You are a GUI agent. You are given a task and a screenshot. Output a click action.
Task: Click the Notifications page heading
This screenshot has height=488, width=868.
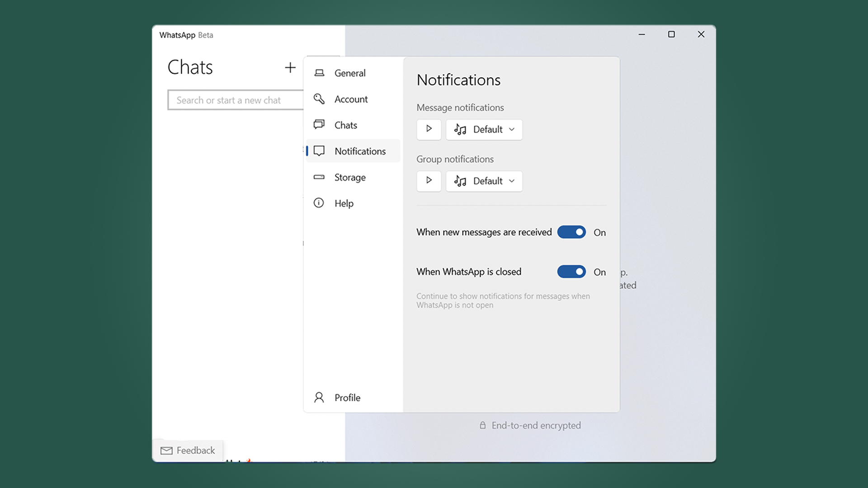(x=458, y=80)
